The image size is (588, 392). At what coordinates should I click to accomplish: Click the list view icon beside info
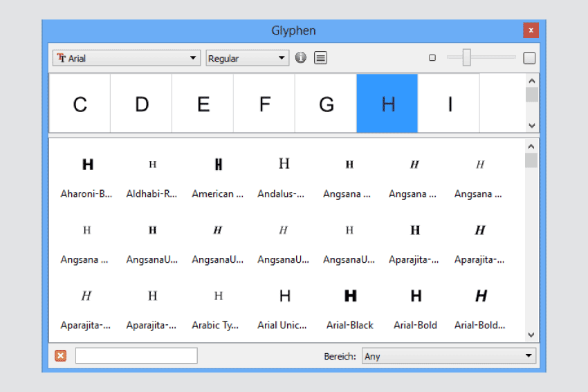(x=320, y=58)
